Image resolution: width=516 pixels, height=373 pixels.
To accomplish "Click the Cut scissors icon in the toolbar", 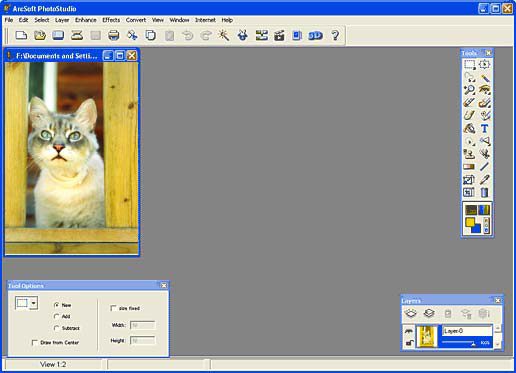I will pos(132,35).
